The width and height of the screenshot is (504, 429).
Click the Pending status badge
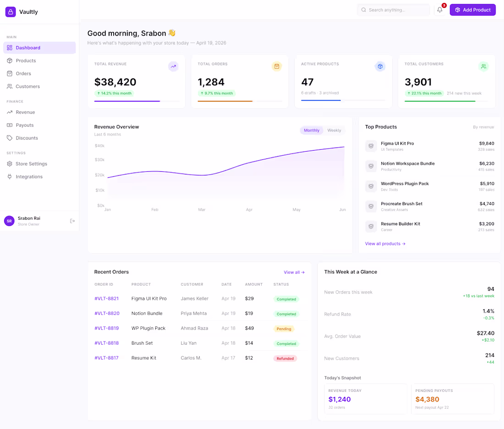(284, 329)
